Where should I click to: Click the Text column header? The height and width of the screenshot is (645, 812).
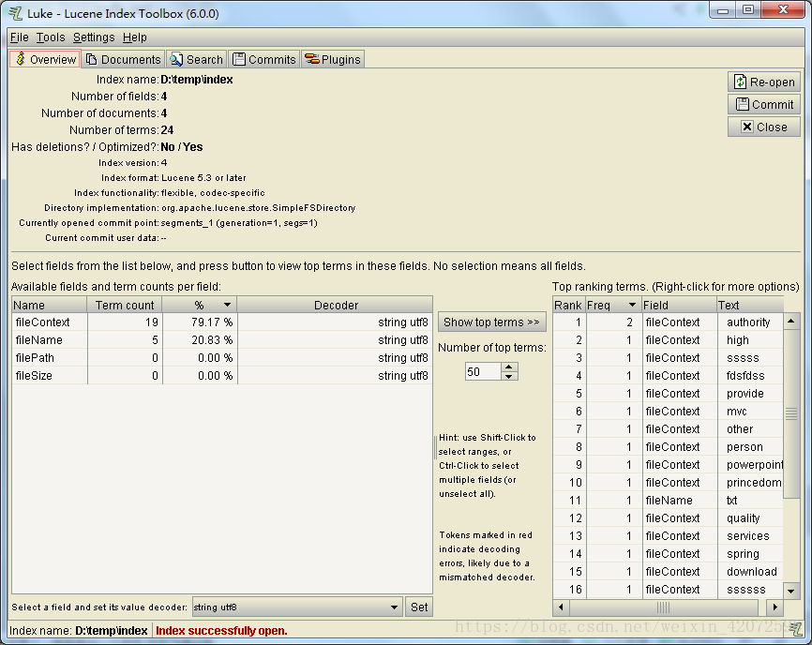(750, 305)
